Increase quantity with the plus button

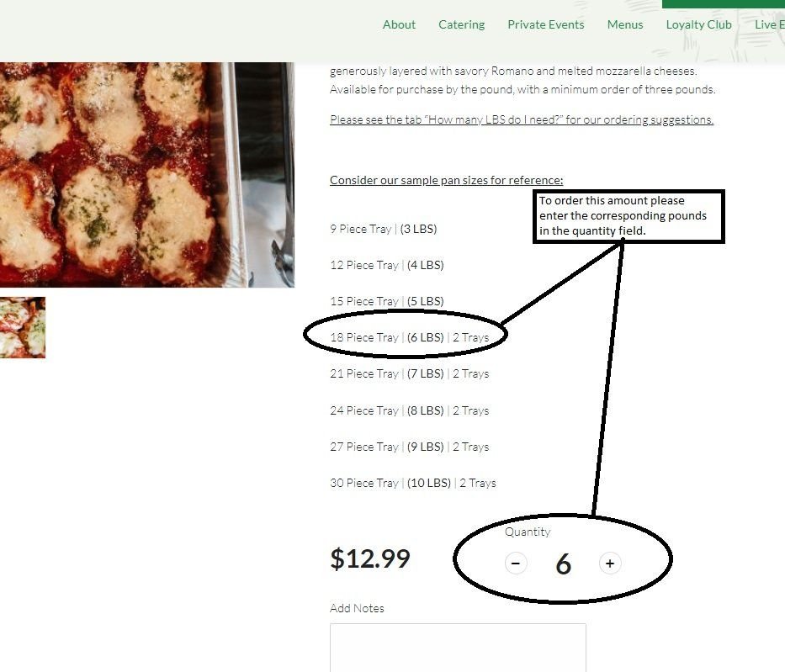[x=610, y=564]
